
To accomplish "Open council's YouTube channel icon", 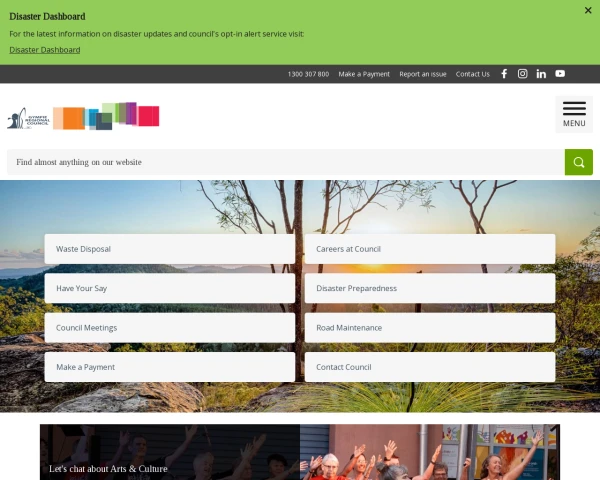I will pyautogui.click(x=560, y=73).
